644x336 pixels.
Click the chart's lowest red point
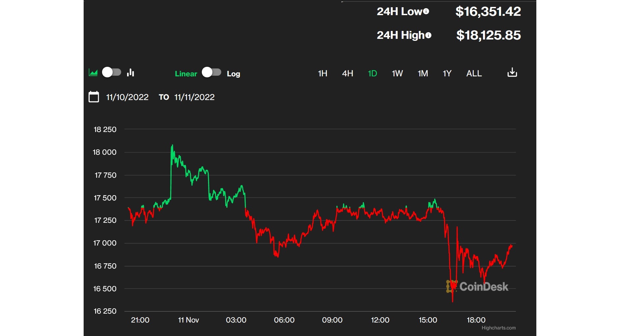[453, 301]
